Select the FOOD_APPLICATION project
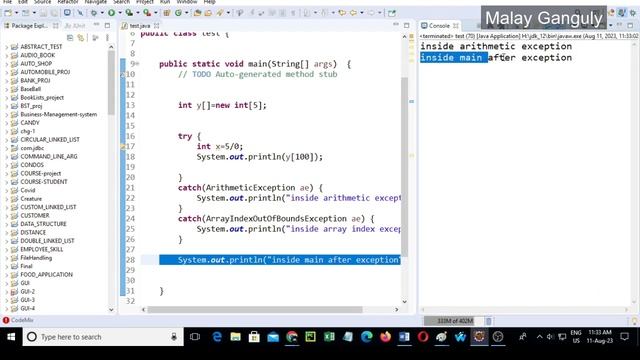 click(47, 275)
